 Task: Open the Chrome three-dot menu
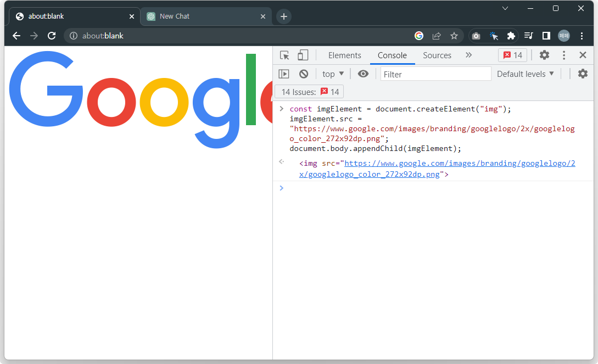pyautogui.click(x=582, y=36)
